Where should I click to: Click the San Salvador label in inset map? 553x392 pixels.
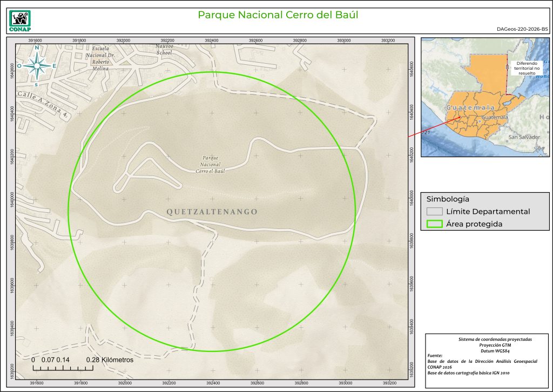click(x=524, y=137)
